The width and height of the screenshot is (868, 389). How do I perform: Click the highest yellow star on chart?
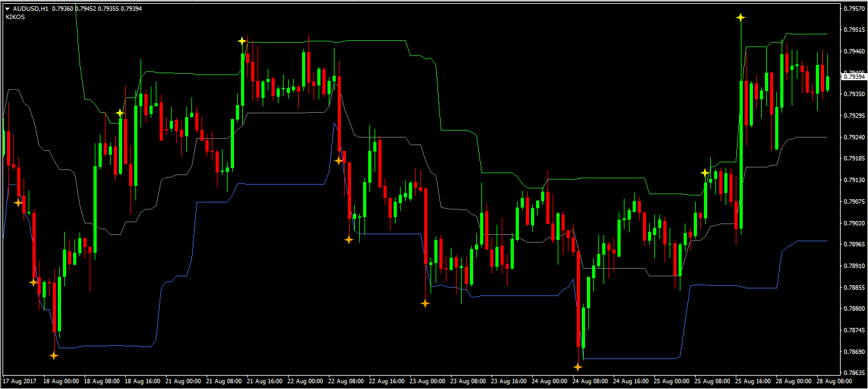pos(741,18)
